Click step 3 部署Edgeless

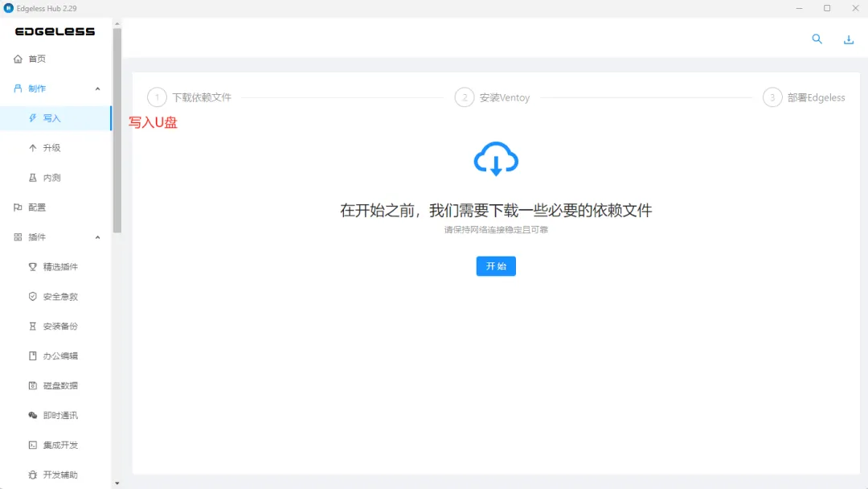click(804, 97)
